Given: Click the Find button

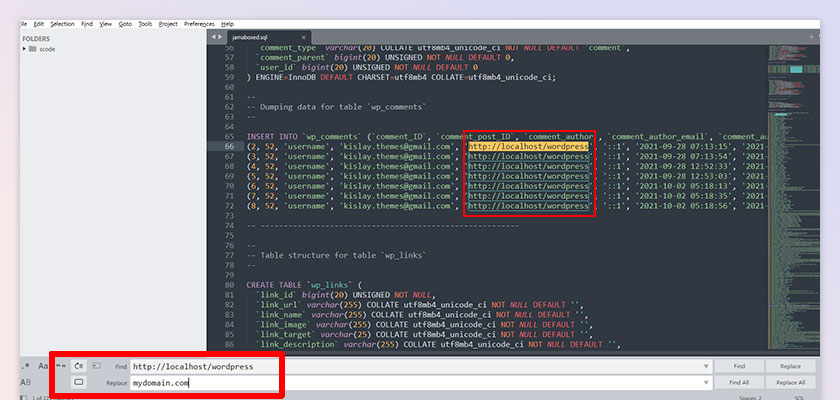Looking at the screenshot, I should click(x=739, y=366).
